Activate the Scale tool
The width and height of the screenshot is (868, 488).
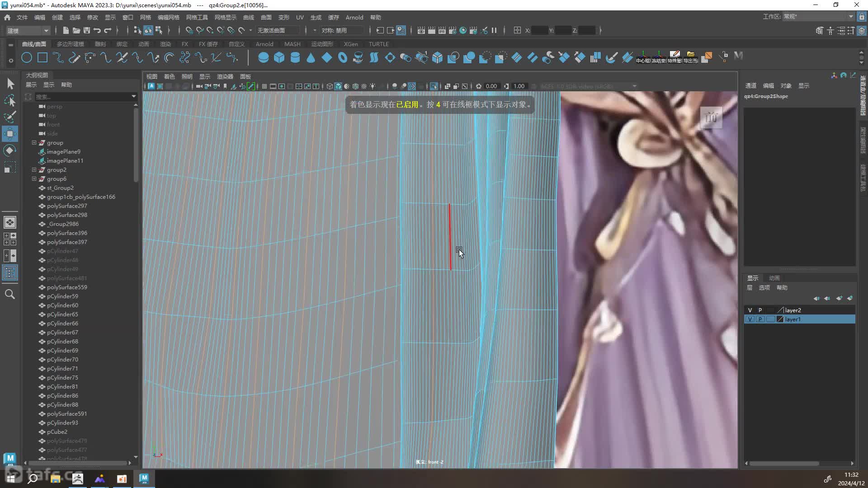point(10,167)
